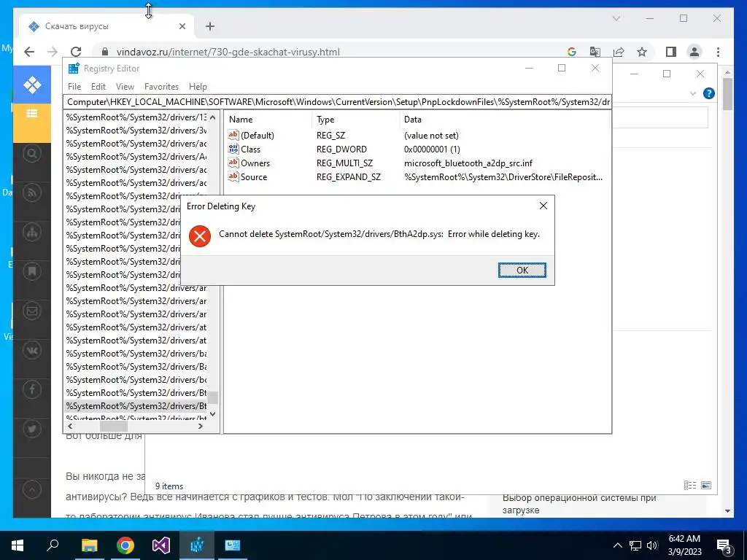Open a new Chrome tab
The width and height of the screenshot is (747, 560).
tap(210, 26)
